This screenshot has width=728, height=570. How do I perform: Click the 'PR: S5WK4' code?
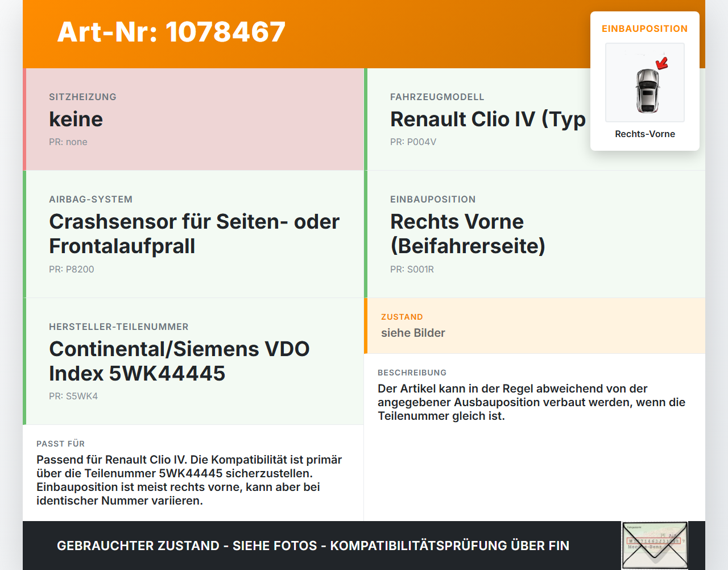coord(73,396)
